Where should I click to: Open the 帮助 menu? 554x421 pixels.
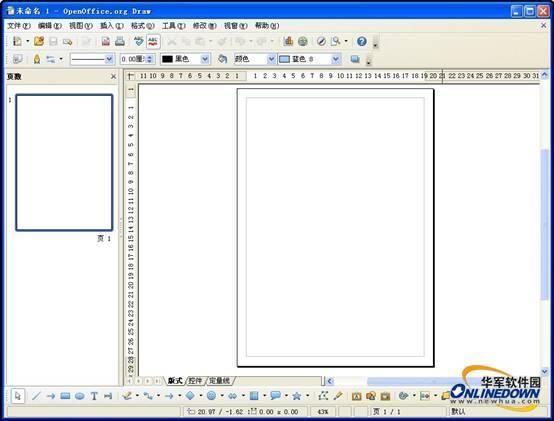click(267, 25)
